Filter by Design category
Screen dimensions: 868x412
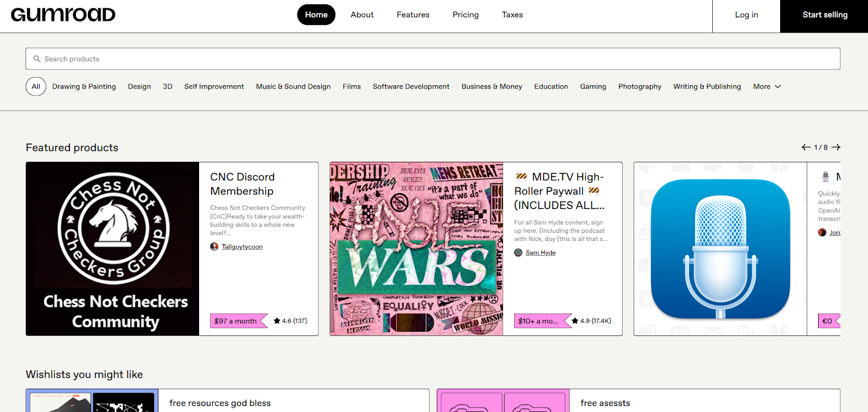[x=139, y=86]
